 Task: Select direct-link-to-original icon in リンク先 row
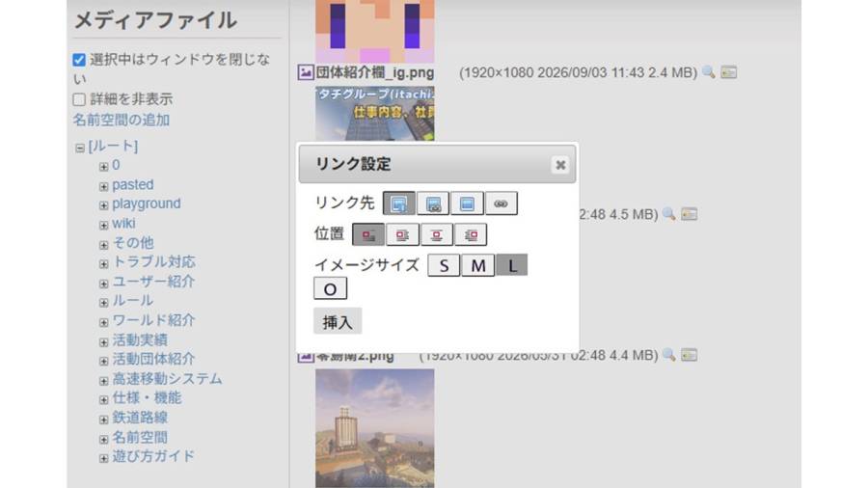[433, 203]
